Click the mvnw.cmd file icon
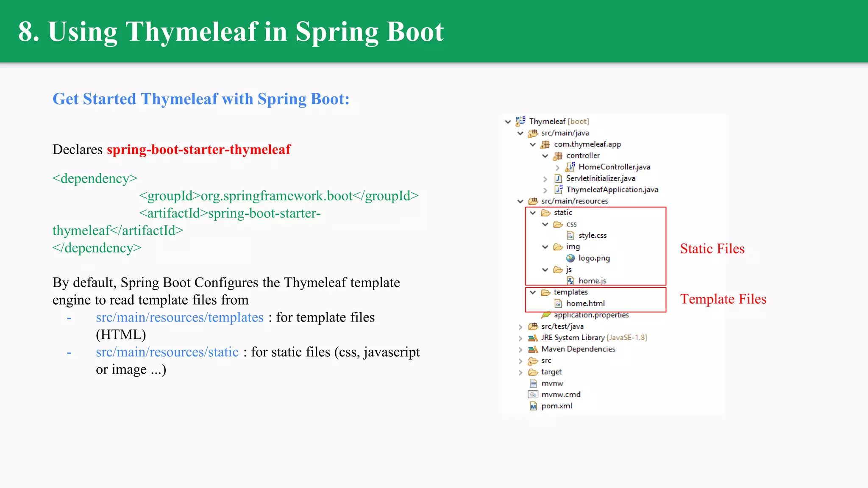Screen dimensions: 868x488 tap(533, 395)
